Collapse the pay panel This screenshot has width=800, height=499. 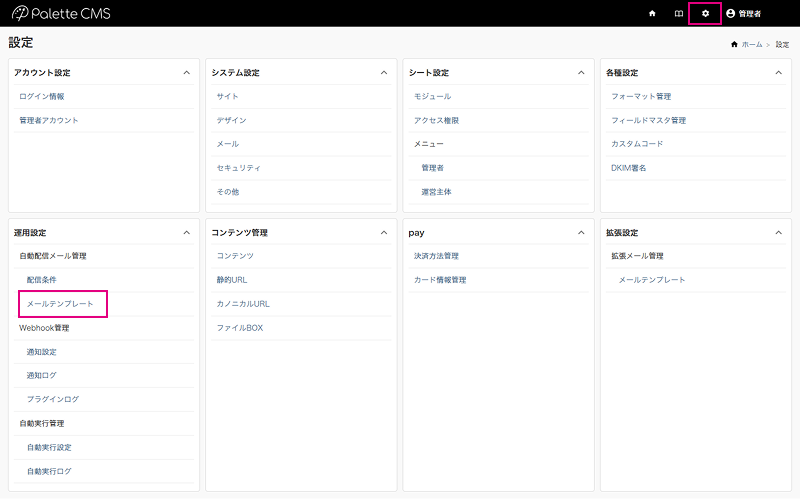point(581,232)
